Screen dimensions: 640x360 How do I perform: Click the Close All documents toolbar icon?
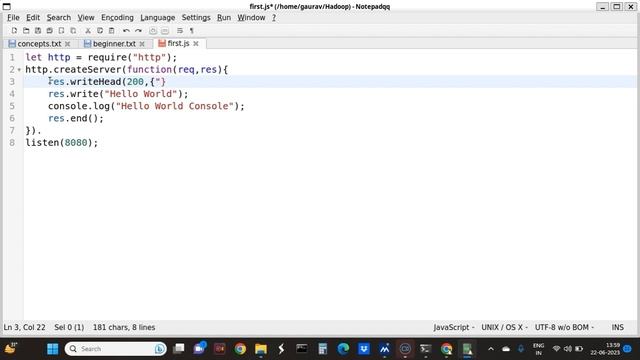(x=73, y=31)
